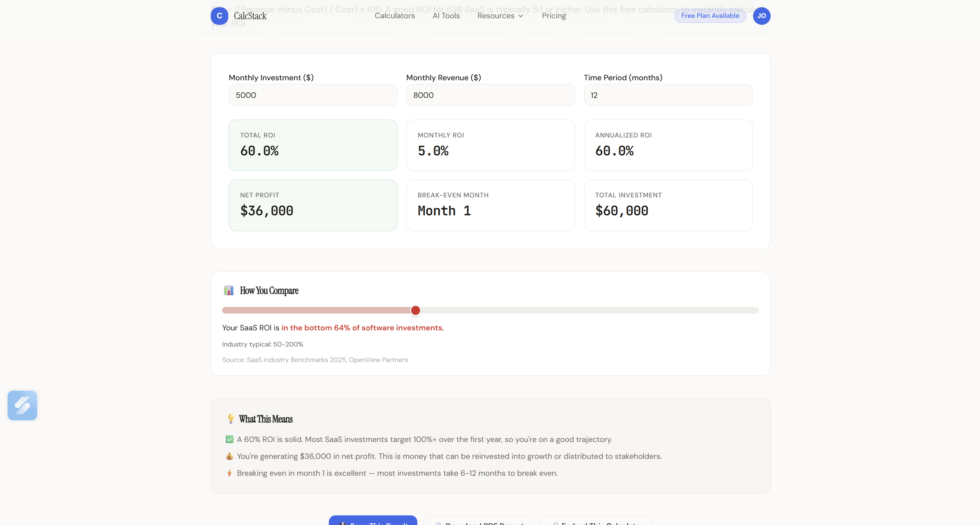Viewport: 980px width, 525px height.
Task: Click into the Monthly Revenue field
Action: (x=490, y=95)
